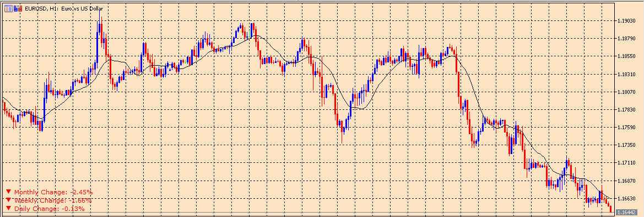644x217 pixels.
Task: Select the 'Weekly Change: -1.66%' label
Action: click(53, 200)
